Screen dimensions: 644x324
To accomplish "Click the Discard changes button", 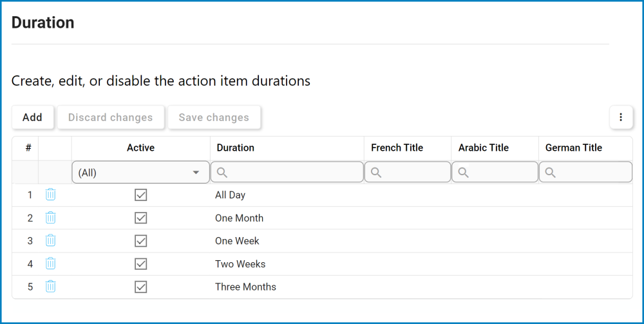I will [x=110, y=117].
